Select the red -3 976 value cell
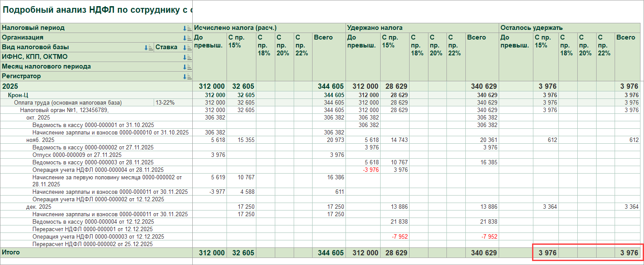644x265 pixels. pyautogui.click(x=363, y=170)
